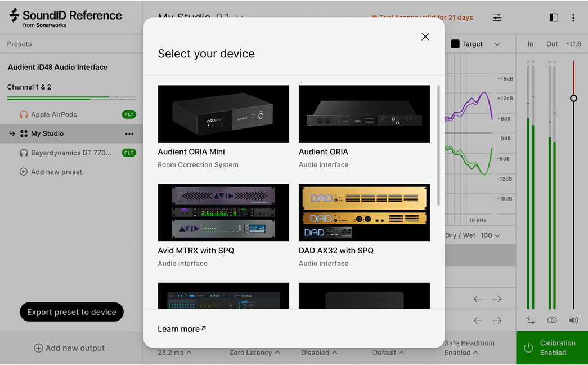Click the -11.6 output level value

(x=573, y=44)
